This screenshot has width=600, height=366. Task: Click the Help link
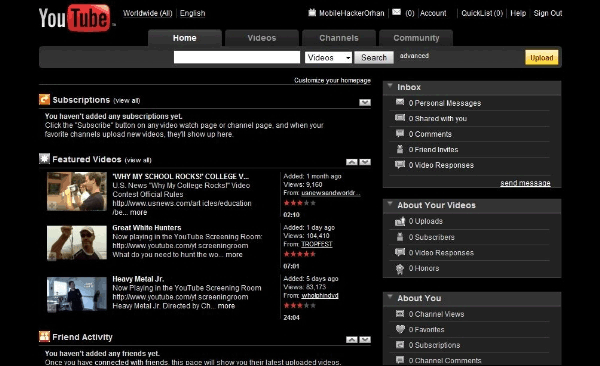click(518, 13)
